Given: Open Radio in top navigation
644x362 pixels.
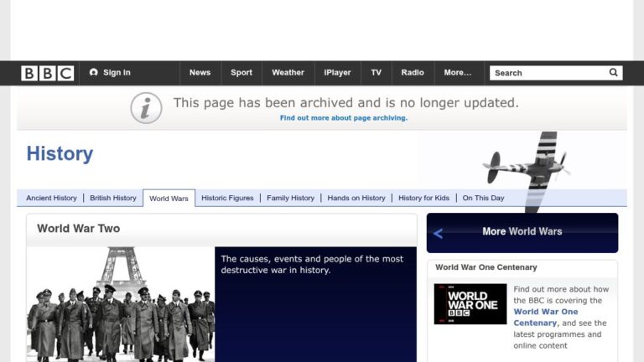Looking at the screenshot, I should click(x=413, y=73).
